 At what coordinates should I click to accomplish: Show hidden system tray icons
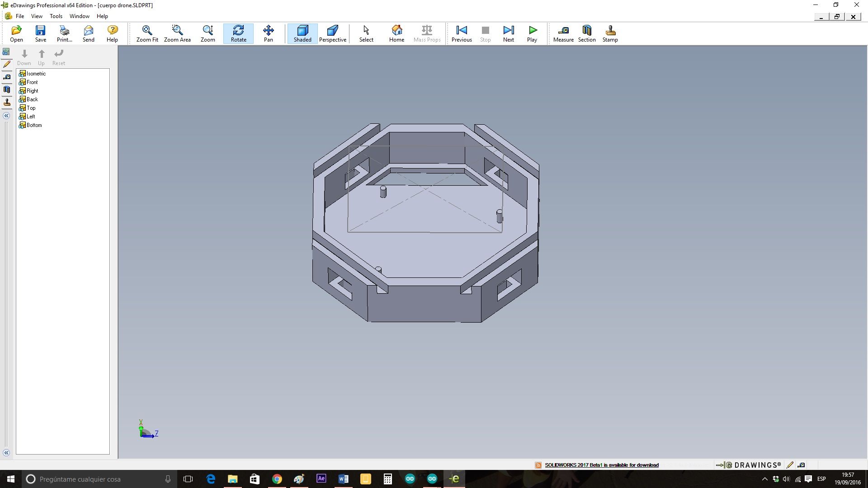point(764,479)
